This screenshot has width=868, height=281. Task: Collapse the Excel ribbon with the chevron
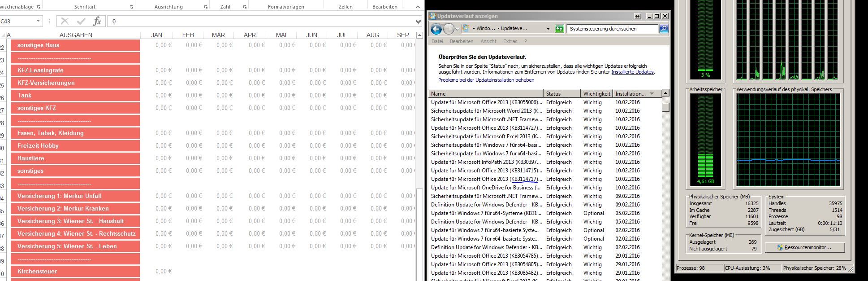[x=418, y=7]
